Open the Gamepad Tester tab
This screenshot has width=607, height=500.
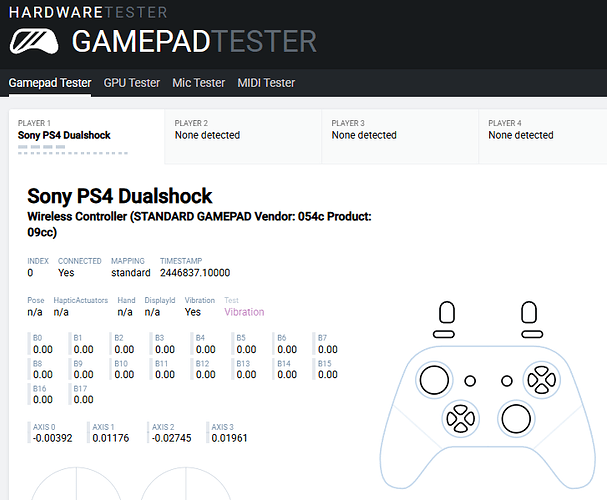click(x=50, y=83)
